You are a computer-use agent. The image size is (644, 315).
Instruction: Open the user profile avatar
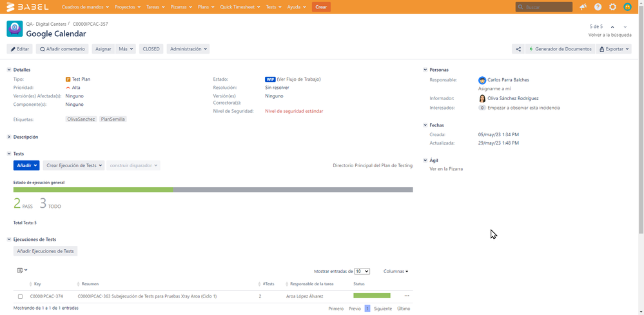(628, 7)
